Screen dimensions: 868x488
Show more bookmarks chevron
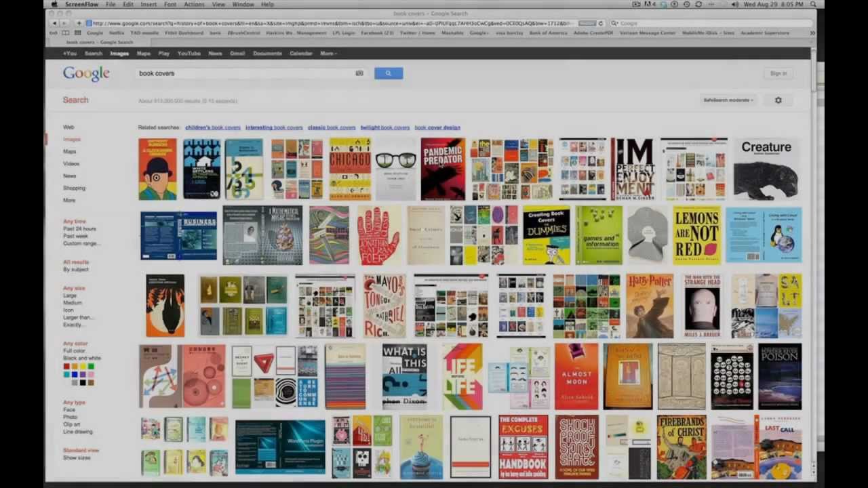pos(812,33)
